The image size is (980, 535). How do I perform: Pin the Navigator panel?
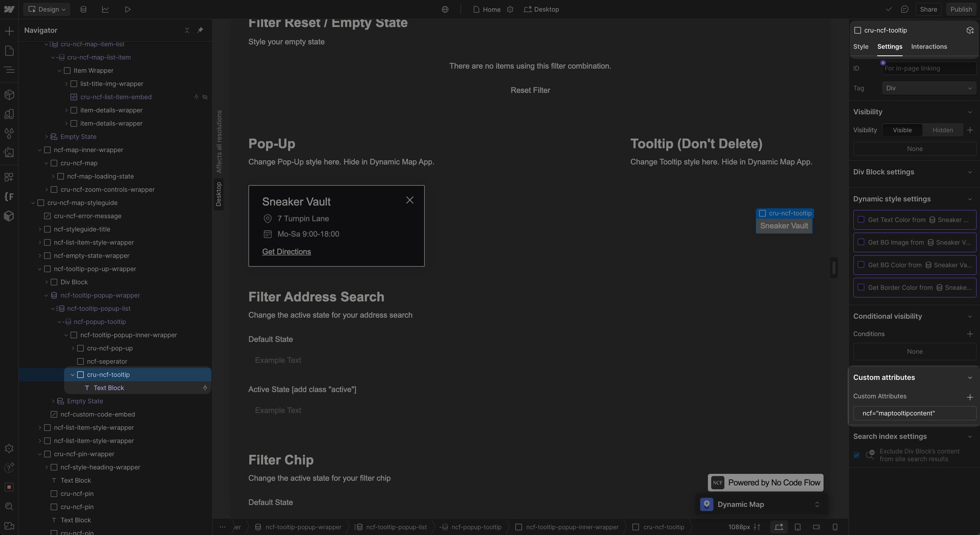click(200, 30)
